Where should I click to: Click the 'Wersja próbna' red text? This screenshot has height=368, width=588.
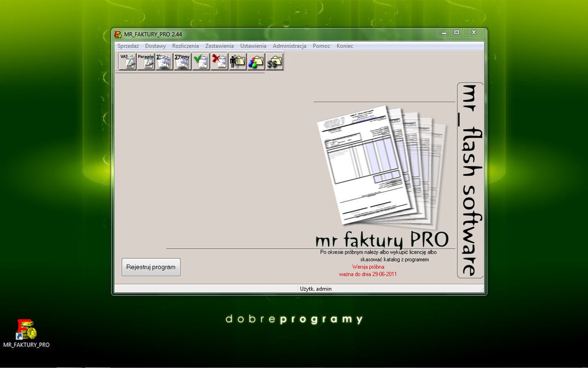pyautogui.click(x=368, y=267)
